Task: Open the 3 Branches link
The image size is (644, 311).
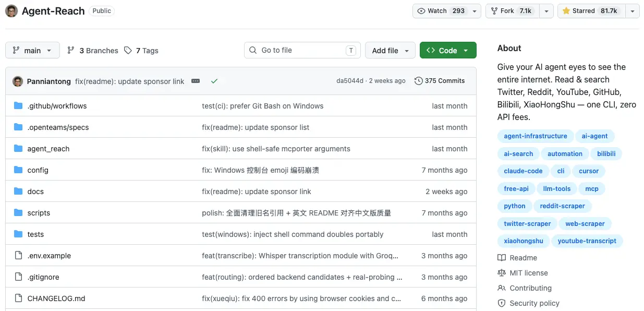Action: pos(92,51)
